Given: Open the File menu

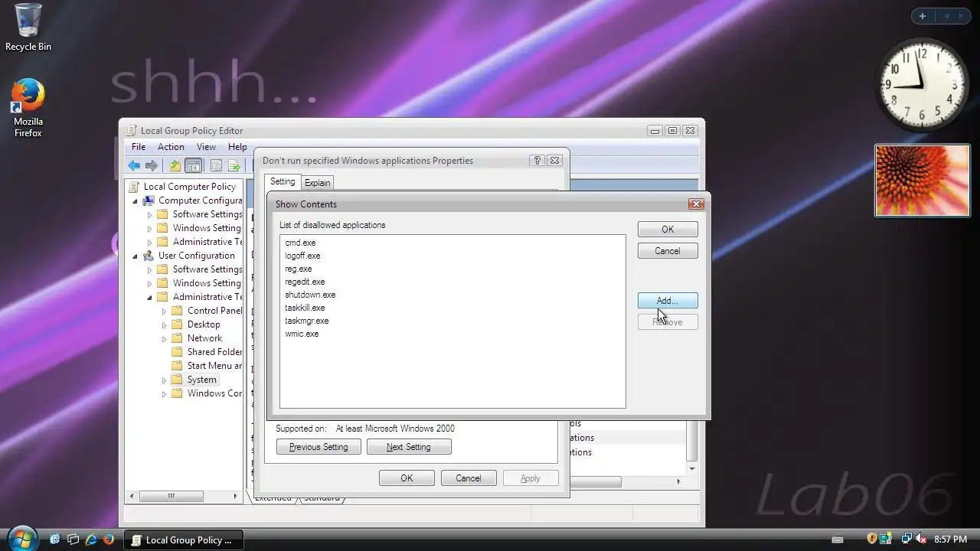Looking at the screenshot, I should (139, 147).
